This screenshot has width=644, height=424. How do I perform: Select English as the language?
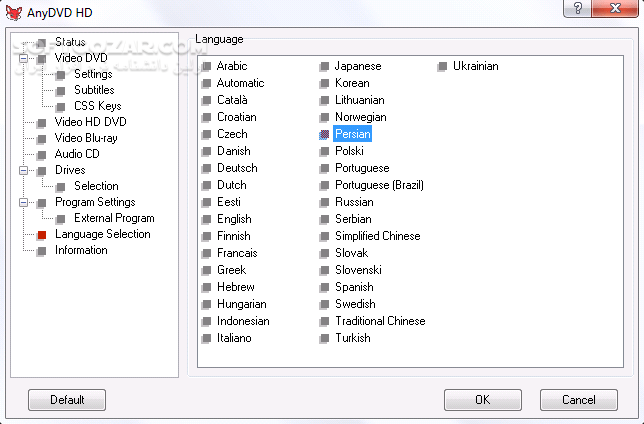234,219
